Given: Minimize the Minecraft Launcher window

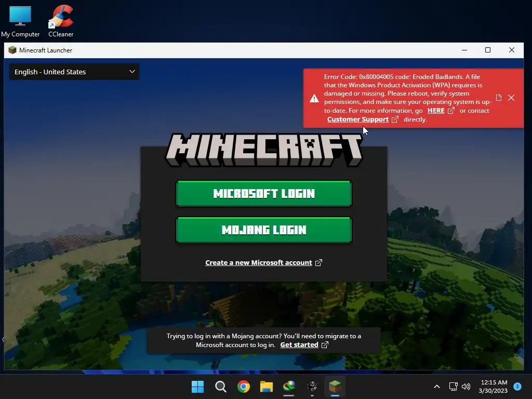Looking at the screenshot, I should [464, 50].
